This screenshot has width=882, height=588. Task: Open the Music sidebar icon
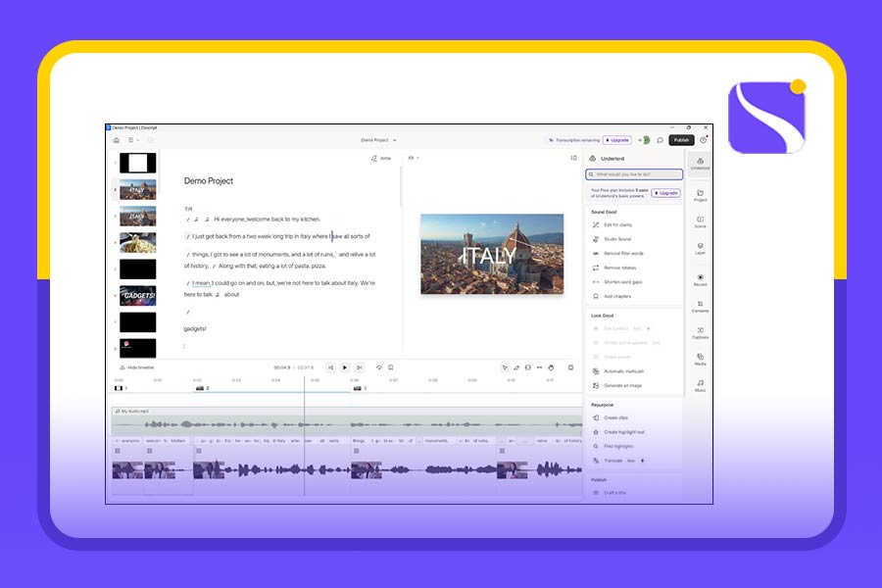coord(700,386)
